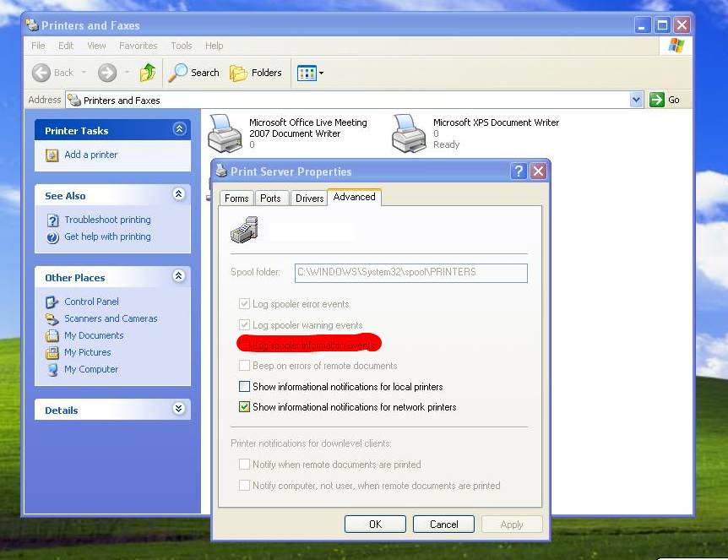Image resolution: width=728 pixels, height=560 pixels.
Task: Toggle Log spooler warning events checkbox
Action: click(x=244, y=325)
